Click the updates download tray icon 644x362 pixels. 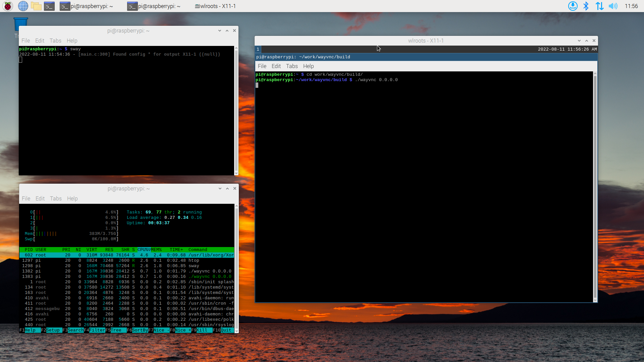click(x=573, y=6)
